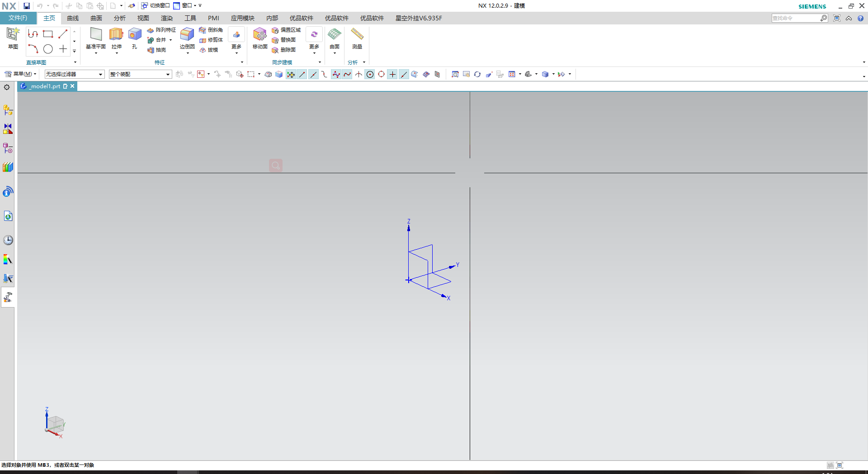Toggle the enable snap points button
This screenshot has width=868, height=474.
tap(291, 75)
